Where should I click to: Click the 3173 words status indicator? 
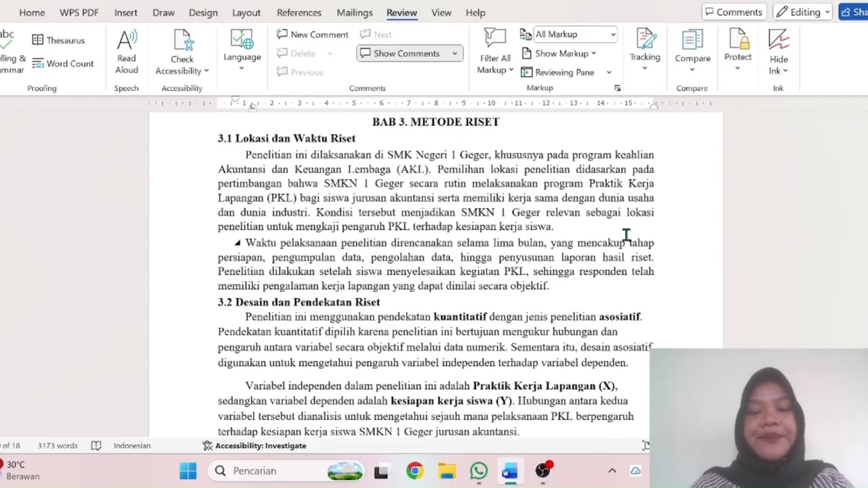58,446
